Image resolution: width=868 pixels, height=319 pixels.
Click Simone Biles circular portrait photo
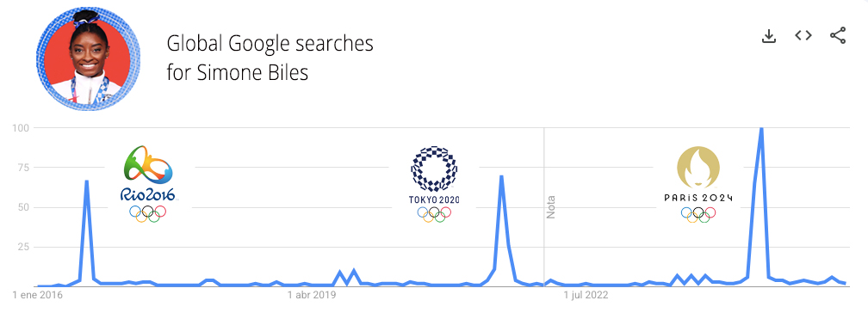pos(87,59)
